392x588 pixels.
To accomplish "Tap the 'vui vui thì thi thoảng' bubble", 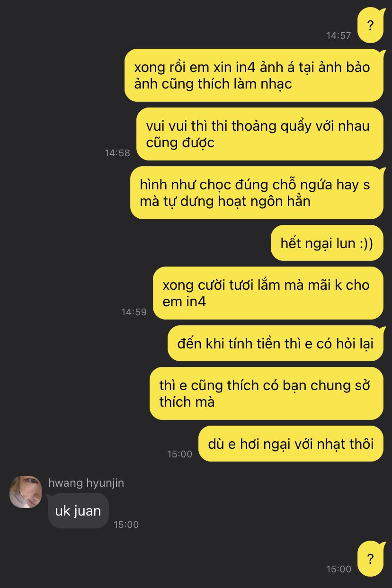I will click(260, 134).
